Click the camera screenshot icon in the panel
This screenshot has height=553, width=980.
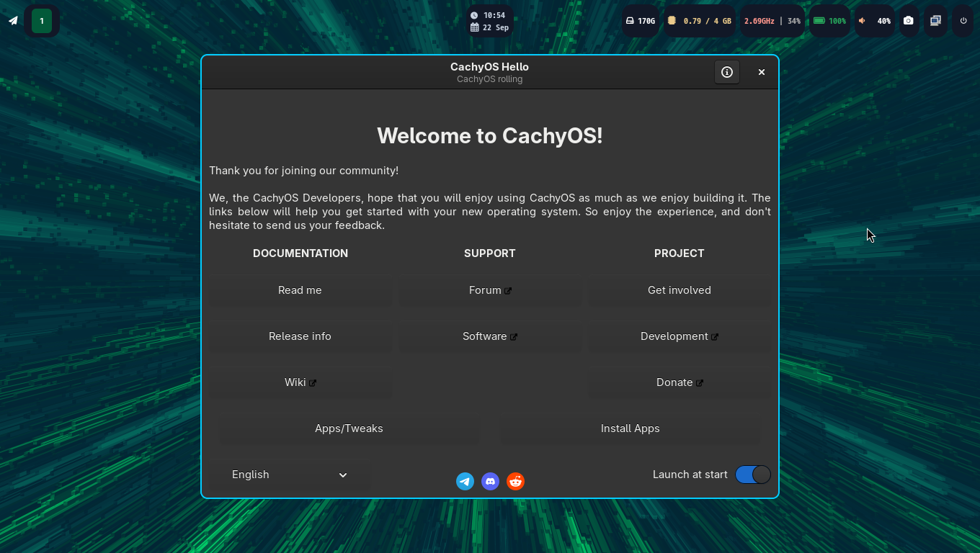click(909, 21)
